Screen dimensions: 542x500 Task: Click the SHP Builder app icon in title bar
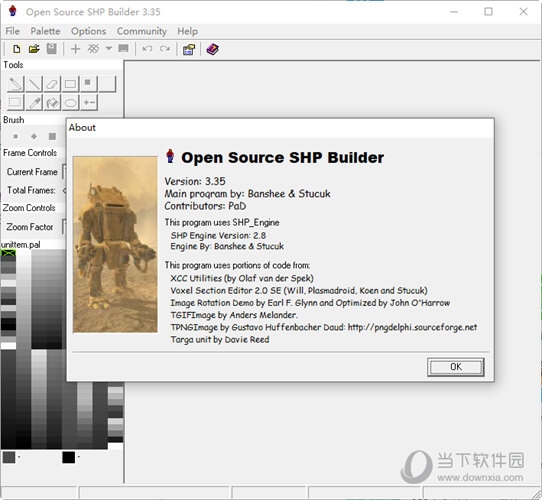(x=13, y=11)
